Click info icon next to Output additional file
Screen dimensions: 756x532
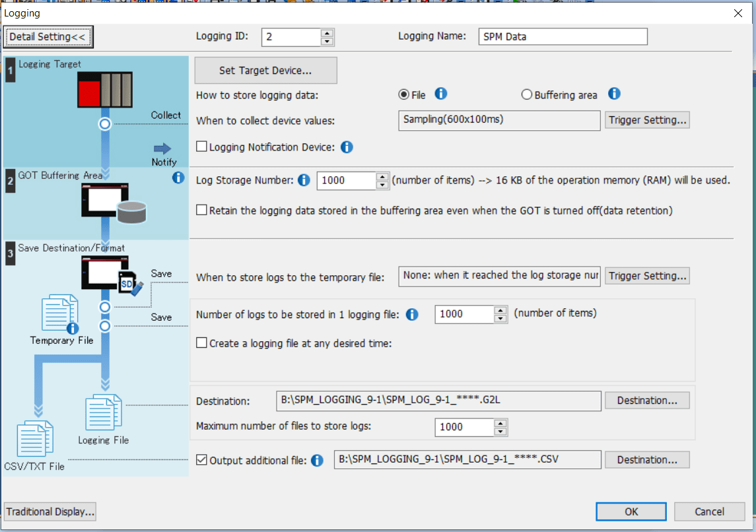tap(317, 460)
